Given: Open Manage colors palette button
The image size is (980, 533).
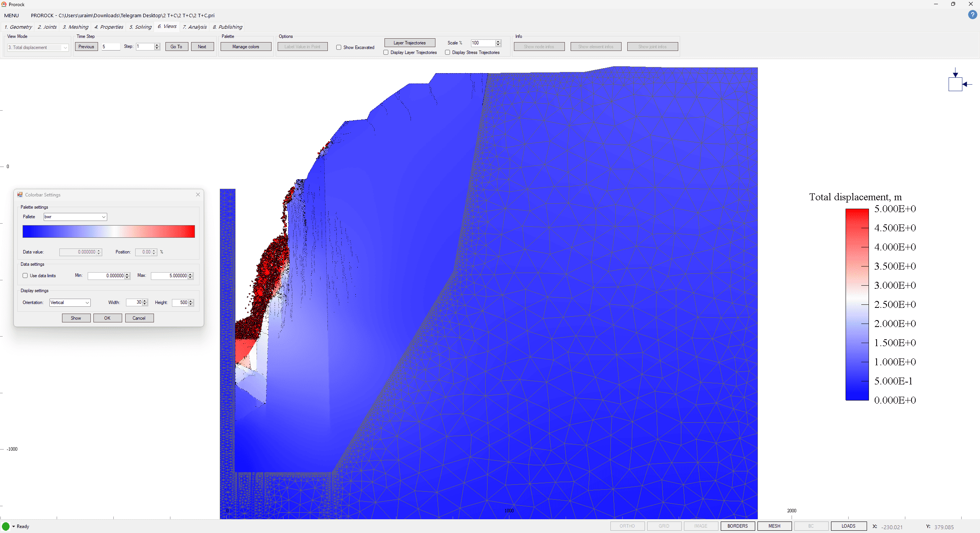Looking at the screenshot, I should click(x=246, y=47).
